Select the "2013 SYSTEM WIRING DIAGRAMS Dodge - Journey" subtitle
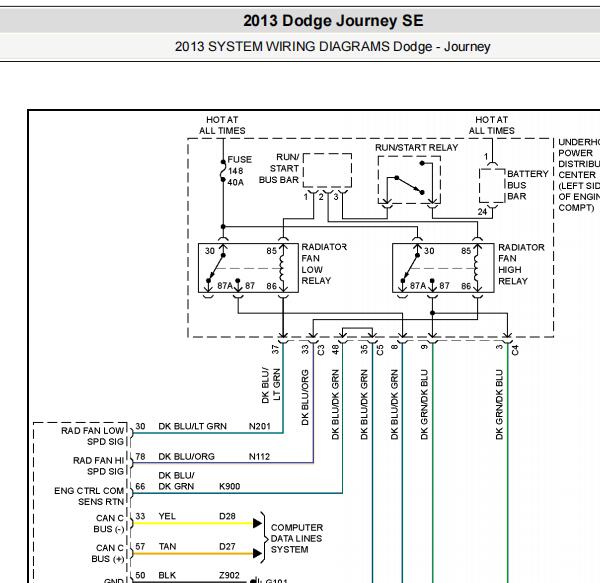The width and height of the screenshot is (600, 583). (x=333, y=47)
